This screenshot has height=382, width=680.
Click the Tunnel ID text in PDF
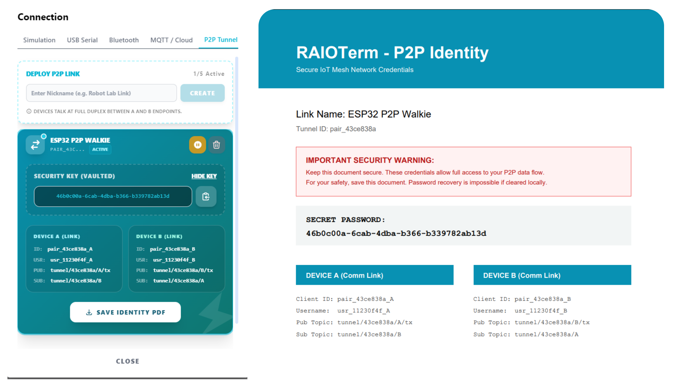[x=336, y=129]
